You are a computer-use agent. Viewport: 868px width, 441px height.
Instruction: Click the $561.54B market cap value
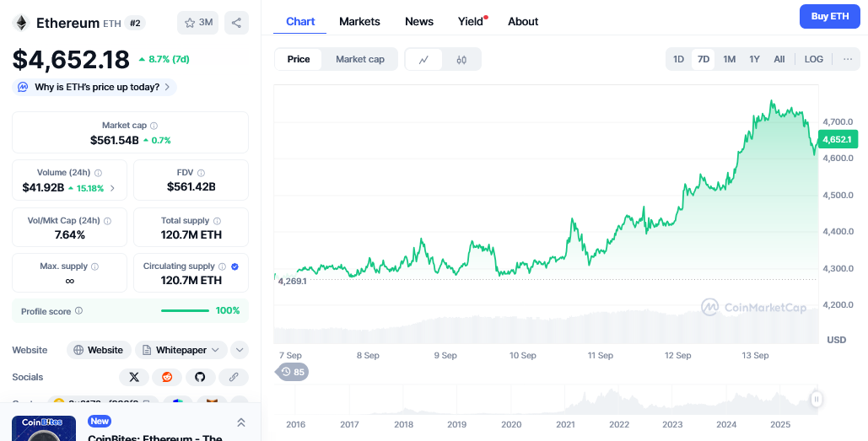tap(115, 141)
